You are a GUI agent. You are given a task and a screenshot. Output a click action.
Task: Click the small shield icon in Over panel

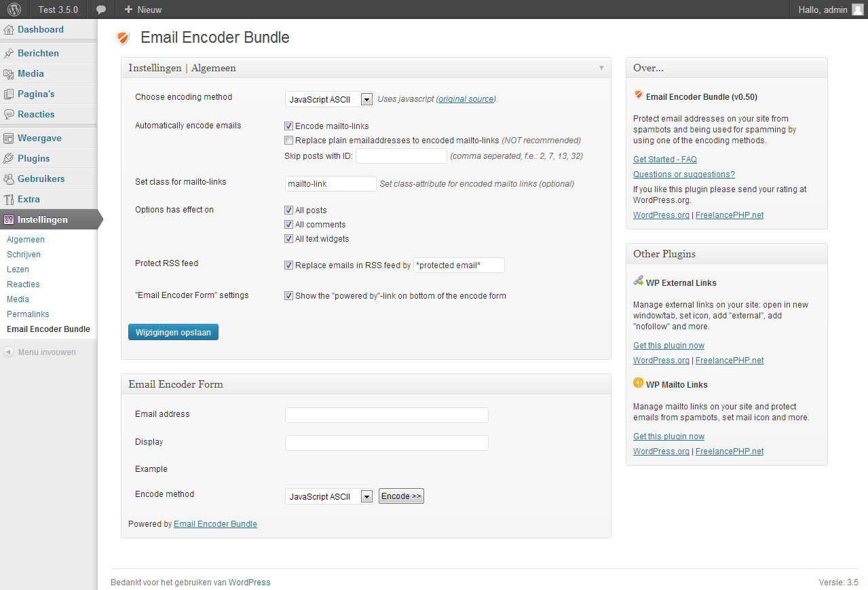point(638,95)
